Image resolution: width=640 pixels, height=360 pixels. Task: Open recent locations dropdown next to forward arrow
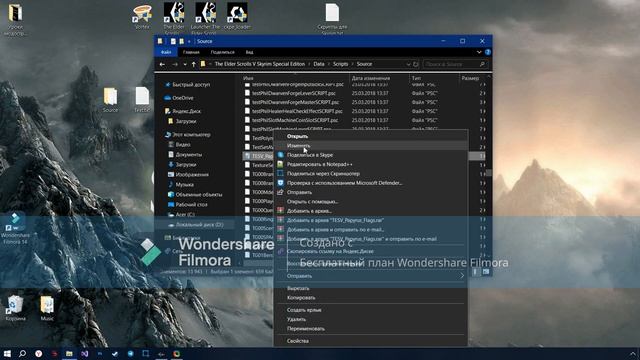[185, 64]
